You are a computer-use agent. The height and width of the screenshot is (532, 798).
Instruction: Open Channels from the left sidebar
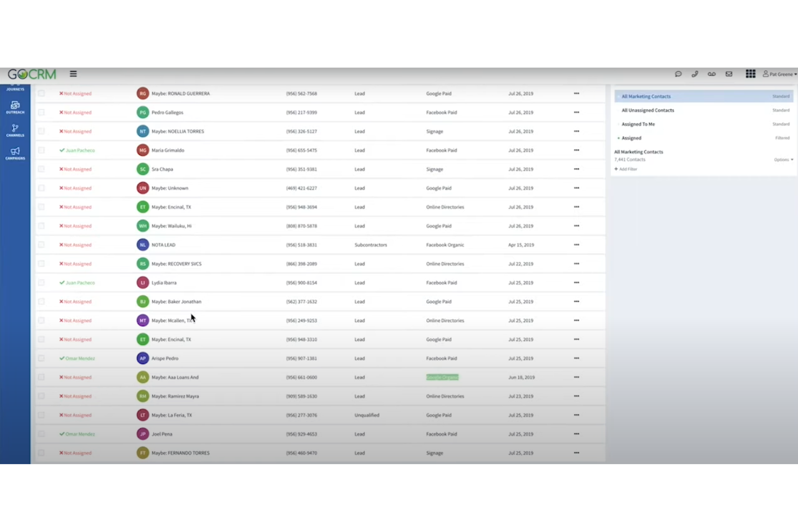pyautogui.click(x=15, y=130)
